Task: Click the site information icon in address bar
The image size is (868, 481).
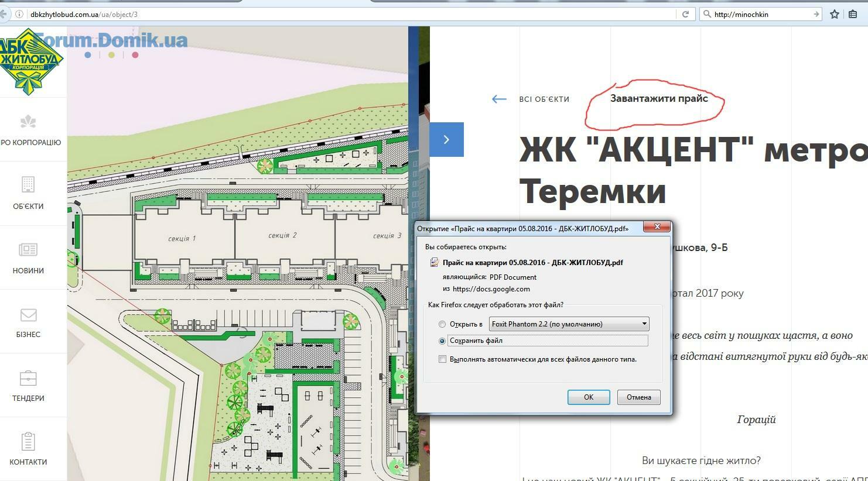Action: pos(19,14)
